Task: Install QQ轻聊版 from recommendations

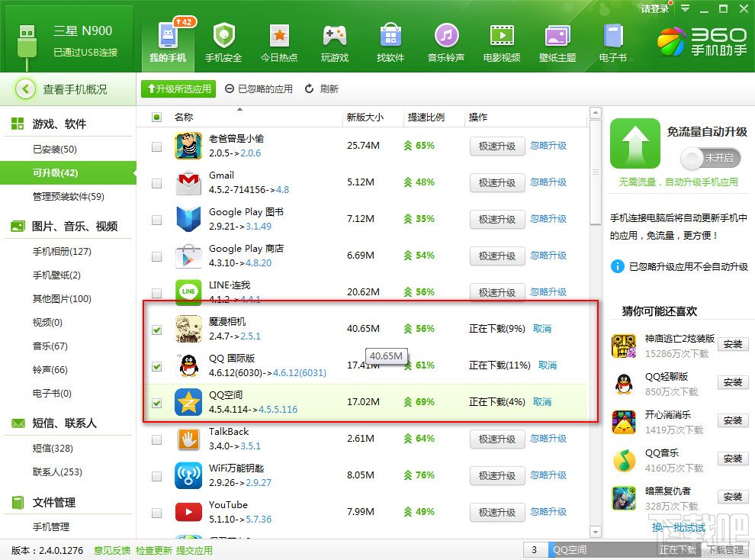Action: 732,382
